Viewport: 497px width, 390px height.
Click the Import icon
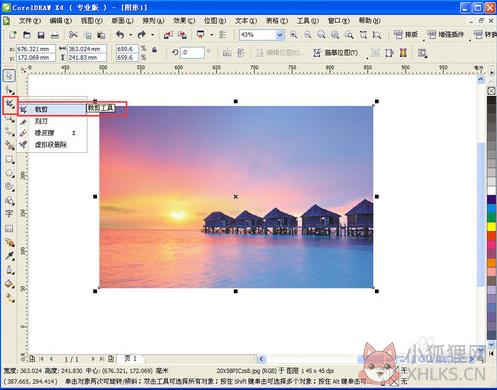[168, 35]
